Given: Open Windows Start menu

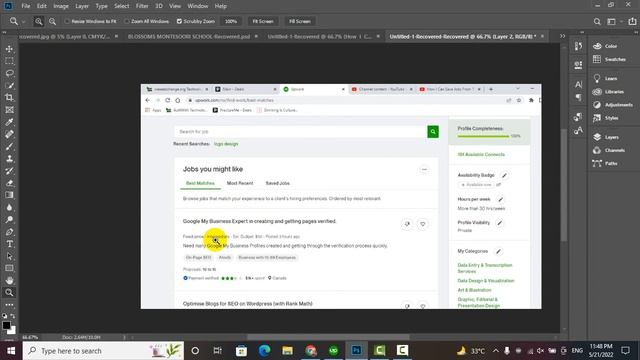Looking at the screenshot, I should [x=11, y=351].
